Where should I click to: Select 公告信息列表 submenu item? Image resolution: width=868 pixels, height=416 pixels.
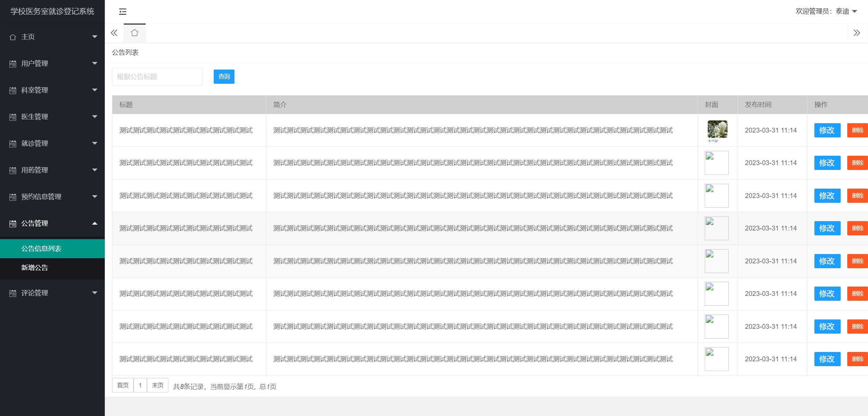41,248
